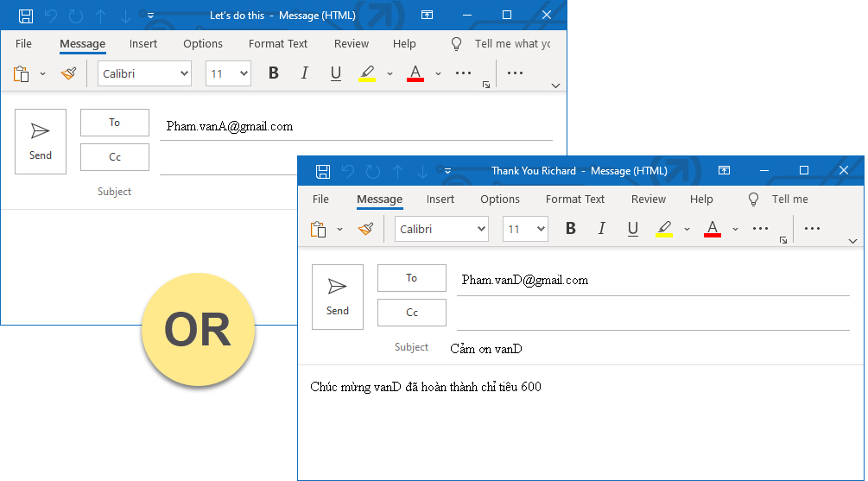Click Tell me lightbulb in Let's do this window

[456, 44]
